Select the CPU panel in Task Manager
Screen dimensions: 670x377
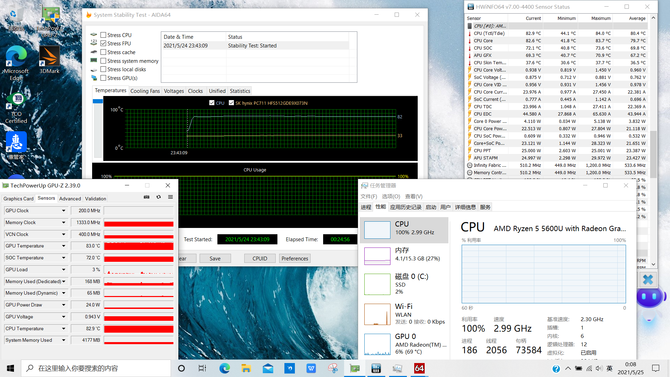point(404,230)
